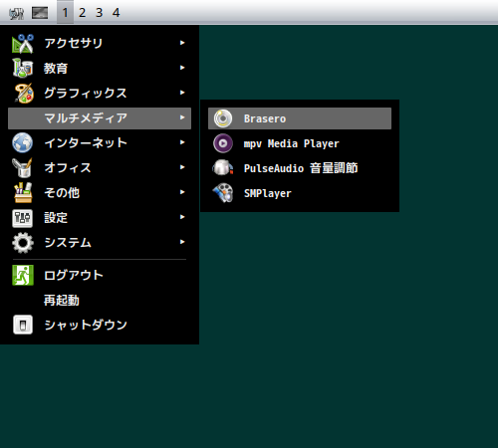The image size is (498, 448).
Task: Expand the オフィス submenu arrow
Action: point(182,167)
